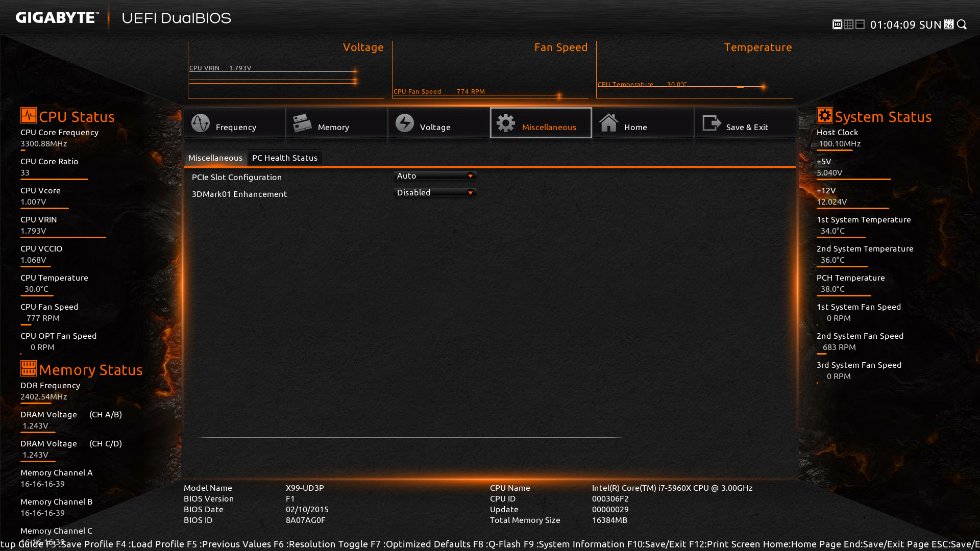Click the System Status gear icon
The width and height of the screenshot is (980, 551).
click(824, 115)
